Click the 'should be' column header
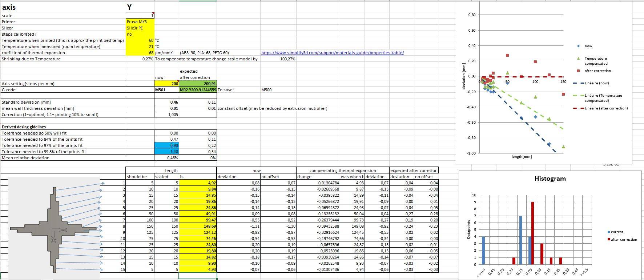The width and height of the screenshot is (644, 280). tap(140, 177)
